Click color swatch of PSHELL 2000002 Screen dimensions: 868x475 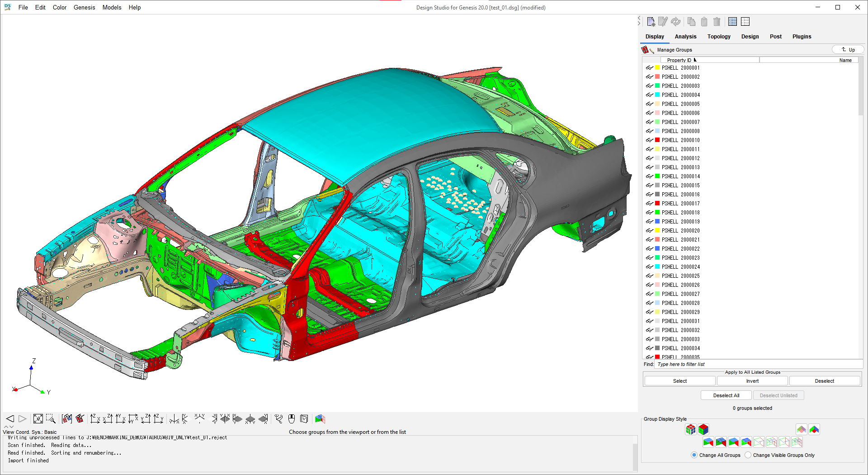[657, 77]
